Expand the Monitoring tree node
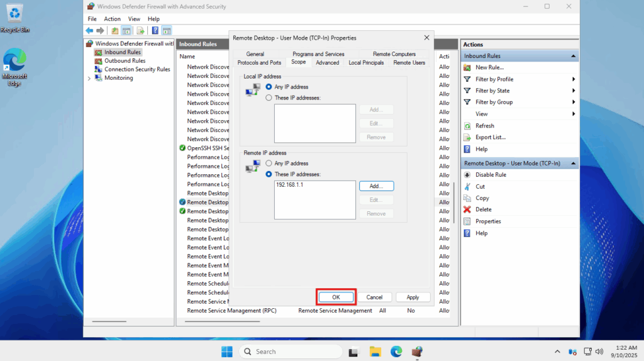The image size is (644, 361). click(89, 79)
